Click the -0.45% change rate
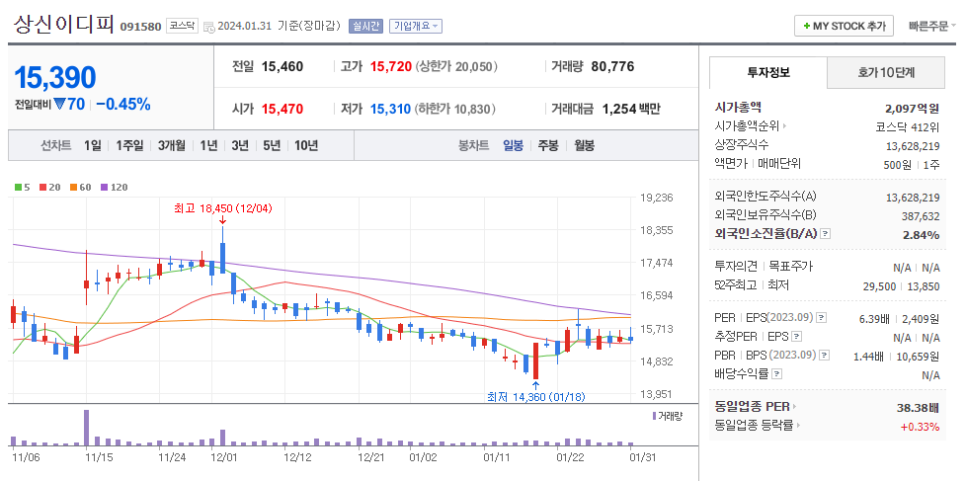 tap(123, 104)
